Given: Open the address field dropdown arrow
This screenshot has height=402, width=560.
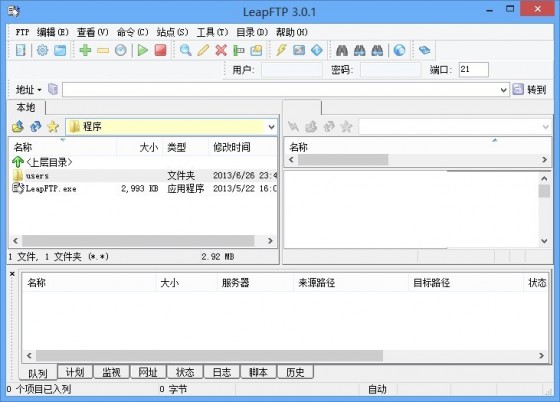Looking at the screenshot, I should 504,90.
